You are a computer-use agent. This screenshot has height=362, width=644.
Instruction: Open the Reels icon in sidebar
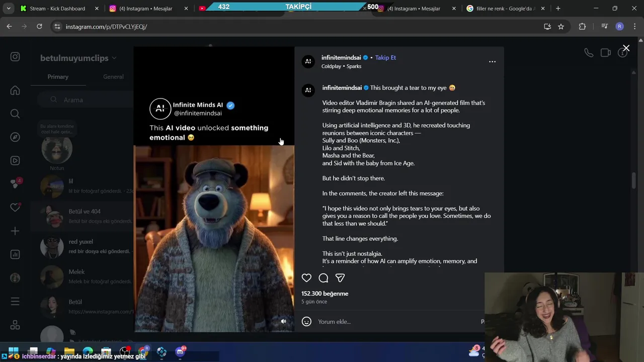[x=15, y=161]
